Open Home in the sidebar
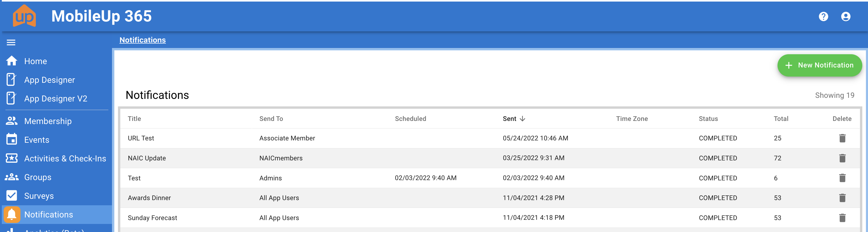Viewport: 868px width, 232px height. (x=35, y=61)
